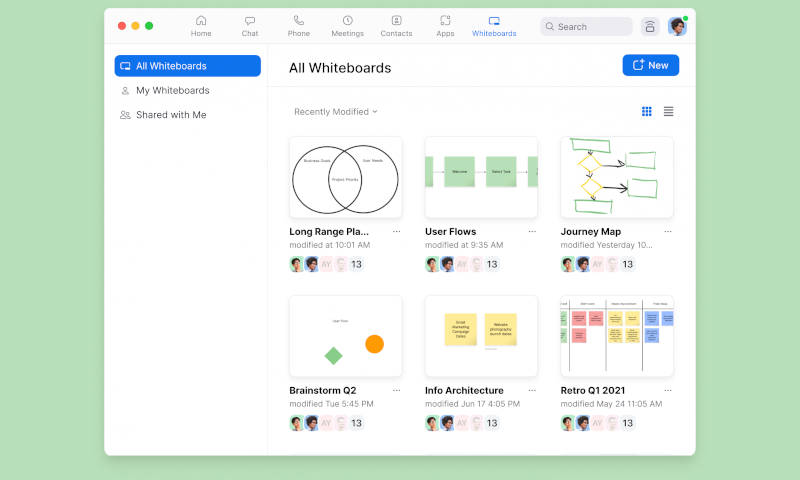The image size is (800, 480).
Task: Select the Whiteboards tab
Action: (x=494, y=26)
